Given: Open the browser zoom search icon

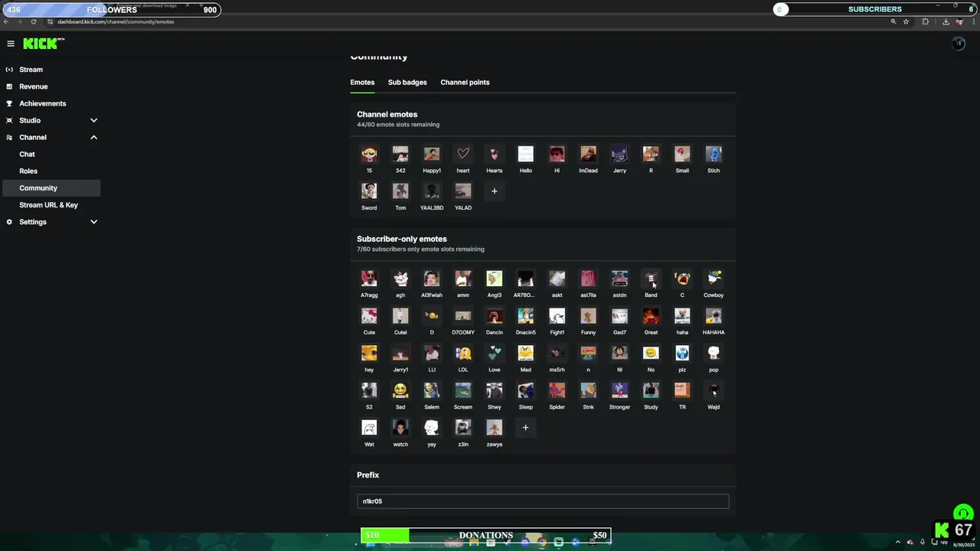Looking at the screenshot, I should point(893,21).
